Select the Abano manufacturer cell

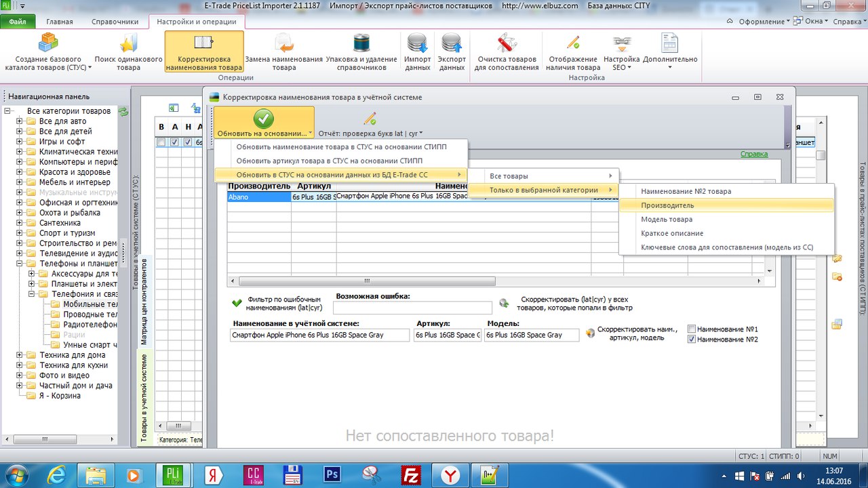[259, 197]
